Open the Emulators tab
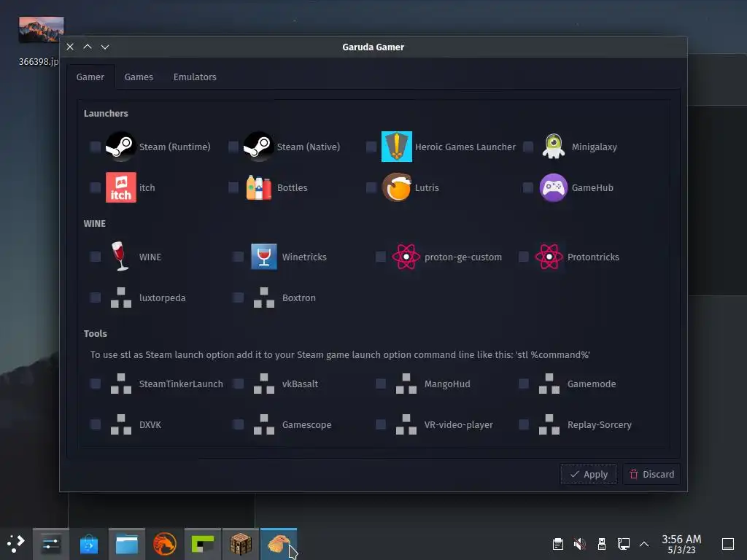The height and width of the screenshot is (560, 747). (x=195, y=77)
